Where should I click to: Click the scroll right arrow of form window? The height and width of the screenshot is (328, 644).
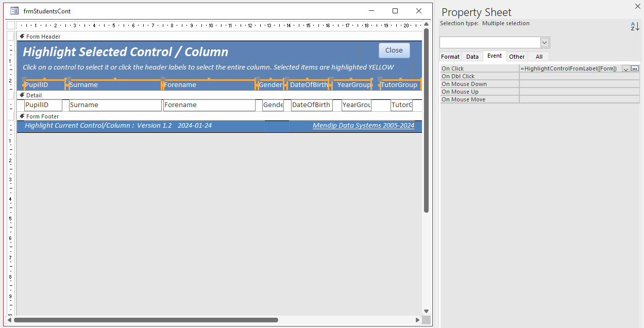[x=418, y=320]
